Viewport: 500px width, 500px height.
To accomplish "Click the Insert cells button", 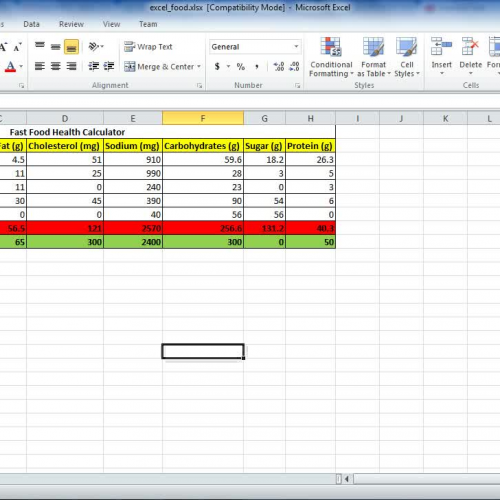I will (x=441, y=57).
